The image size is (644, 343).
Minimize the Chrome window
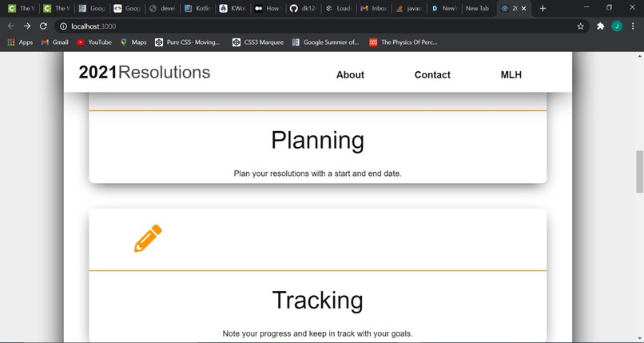(586, 7)
